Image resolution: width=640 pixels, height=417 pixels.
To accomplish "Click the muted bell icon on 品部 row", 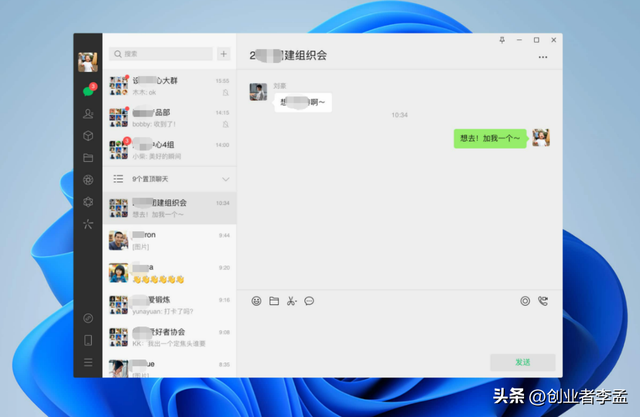I will click(x=225, y=124).
